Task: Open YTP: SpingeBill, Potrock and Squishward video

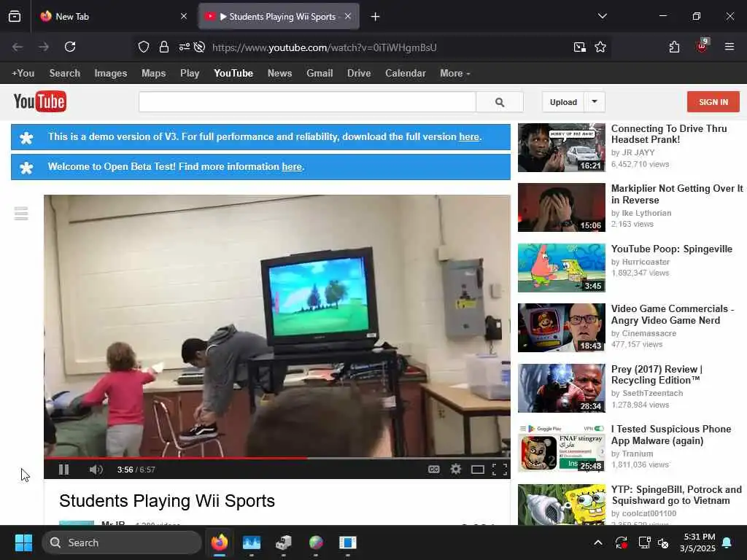Action: click(676, 495)
